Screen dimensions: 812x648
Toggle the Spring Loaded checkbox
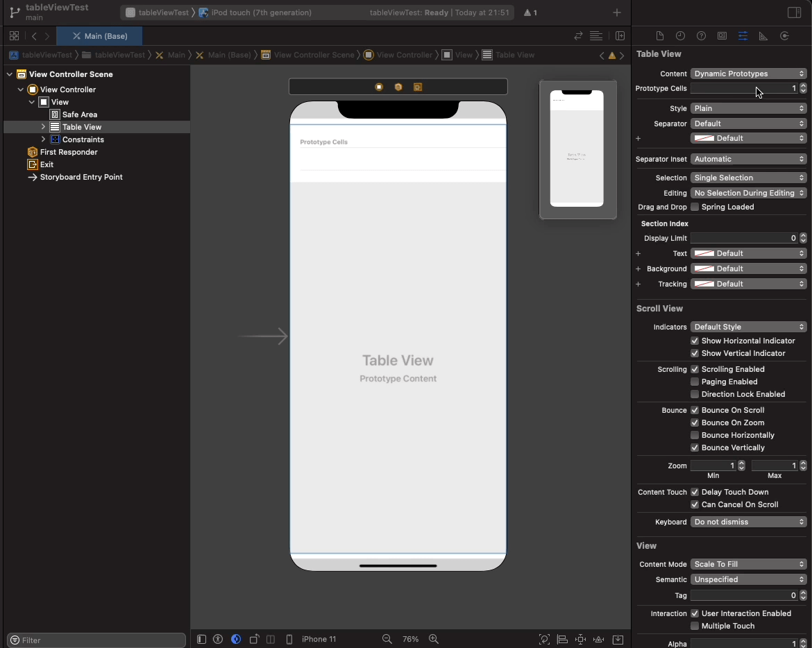(694, 207)
